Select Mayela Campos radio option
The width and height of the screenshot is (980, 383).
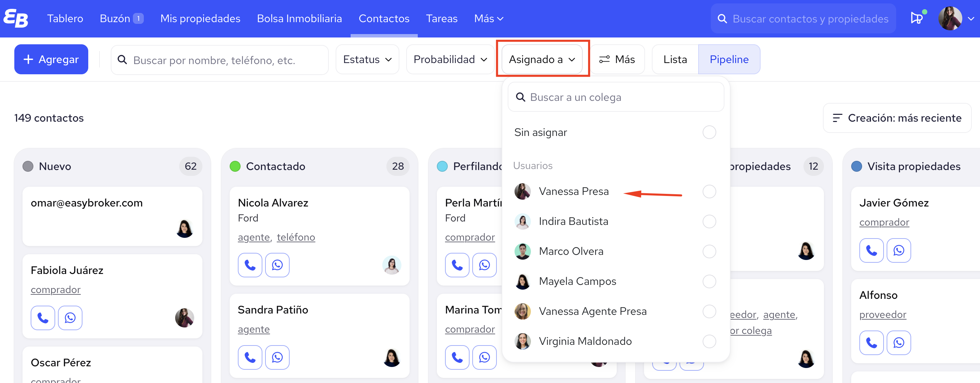[x=709, y=281]
